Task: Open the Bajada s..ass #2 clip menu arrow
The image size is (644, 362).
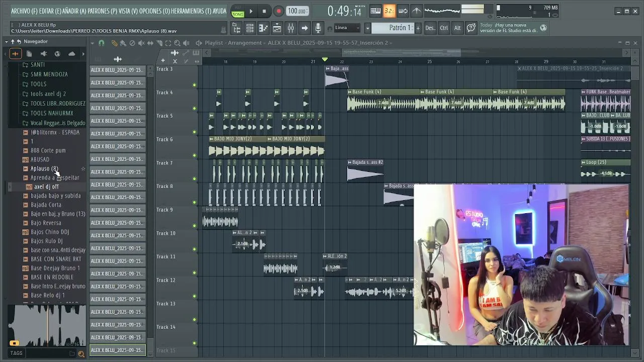Action: click(350, 162)
